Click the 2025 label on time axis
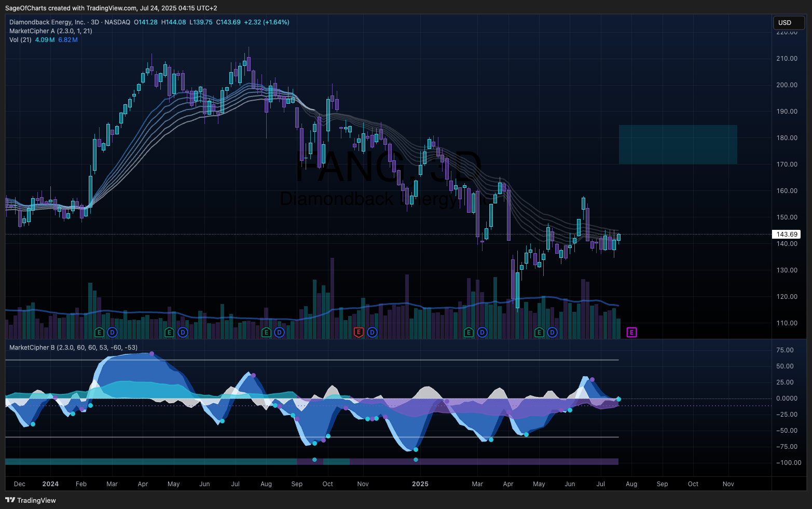 (x=420, y=484)
